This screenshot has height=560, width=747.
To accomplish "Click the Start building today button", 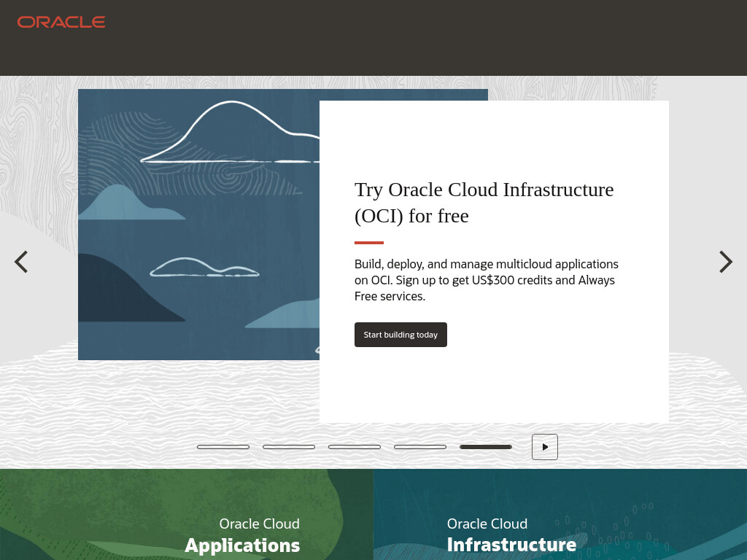I will click(400, 335).
